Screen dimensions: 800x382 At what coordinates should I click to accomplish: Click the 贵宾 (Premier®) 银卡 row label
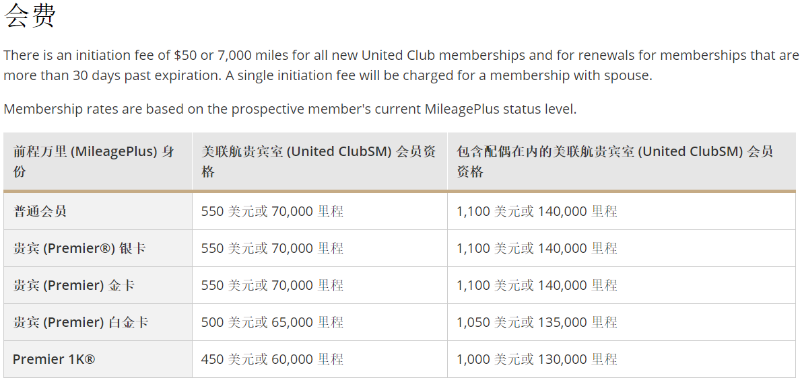pyautogui.click(x=79, y=248)
